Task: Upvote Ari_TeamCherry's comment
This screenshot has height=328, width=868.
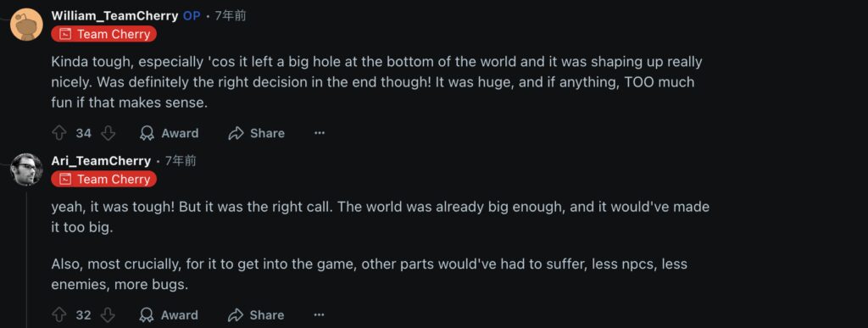Action: (59, 315)
